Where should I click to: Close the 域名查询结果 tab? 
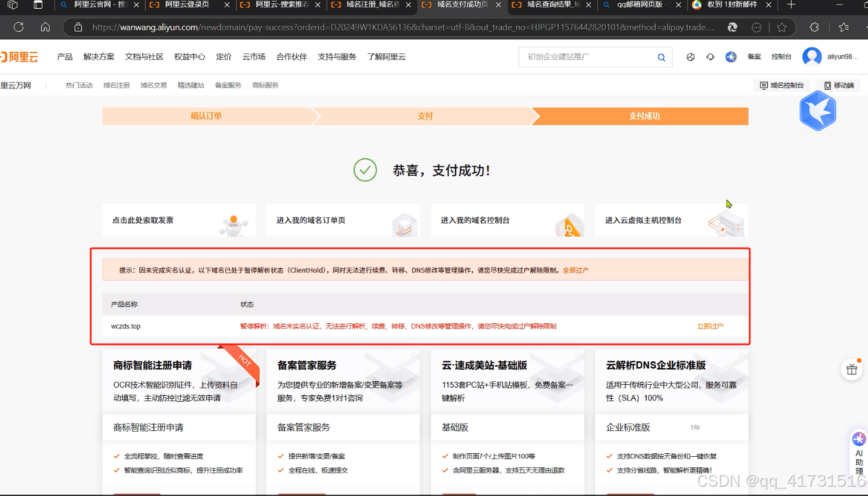[588, 5]
